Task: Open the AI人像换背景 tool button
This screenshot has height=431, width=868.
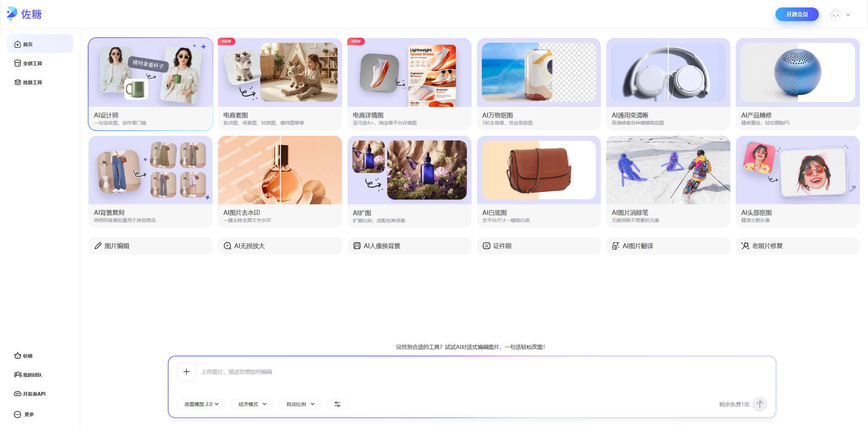Action: (x=410, y=246)
